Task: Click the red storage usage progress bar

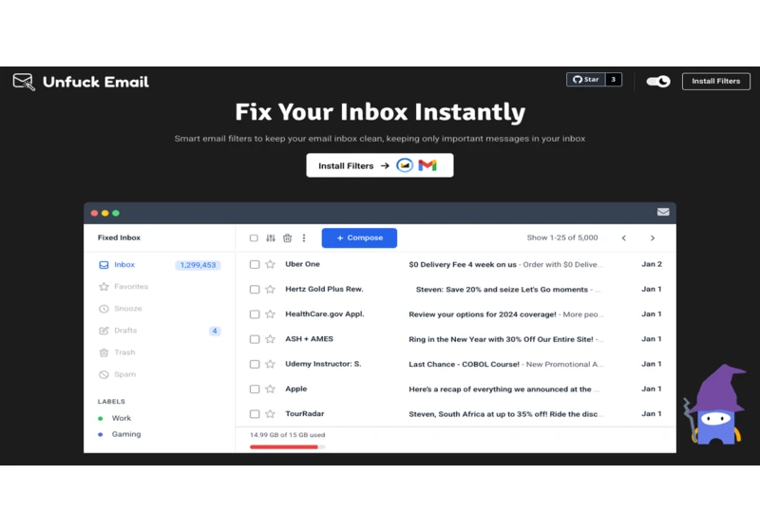Action: pos(284,446)
